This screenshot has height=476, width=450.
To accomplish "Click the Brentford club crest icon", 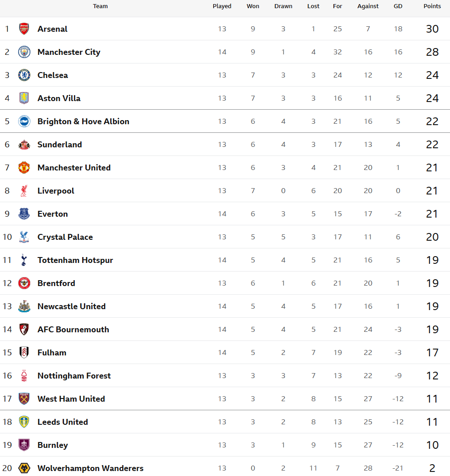I will coord(24,283).
